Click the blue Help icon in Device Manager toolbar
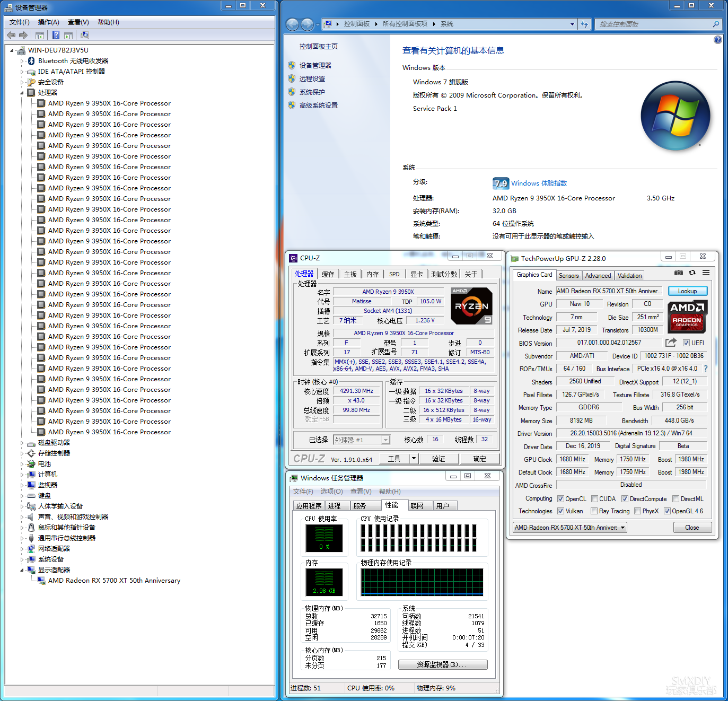Image resolution: width=728 pixels, height=701 pixels. pos(56,35)
